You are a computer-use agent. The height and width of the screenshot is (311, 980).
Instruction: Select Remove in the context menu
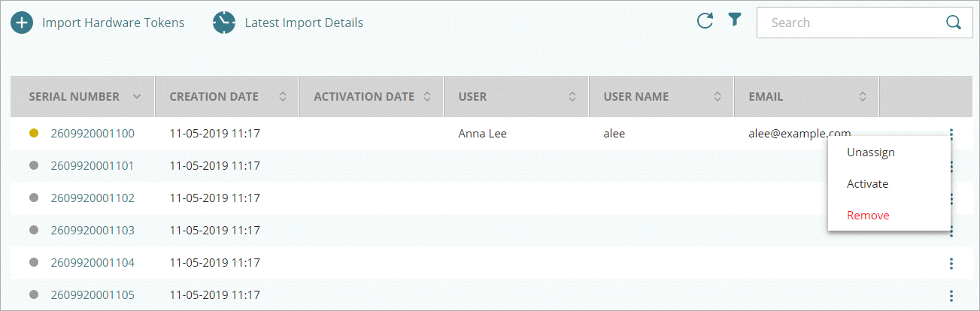coord(868,216)
